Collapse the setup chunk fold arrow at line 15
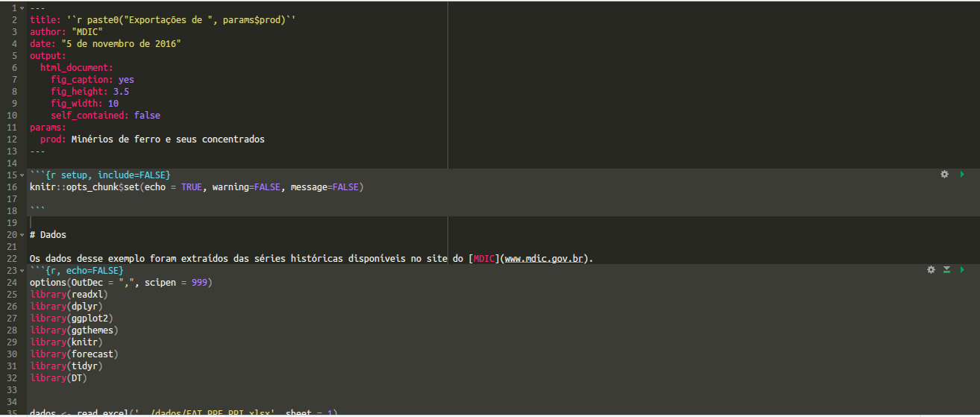 coord(22,175)
